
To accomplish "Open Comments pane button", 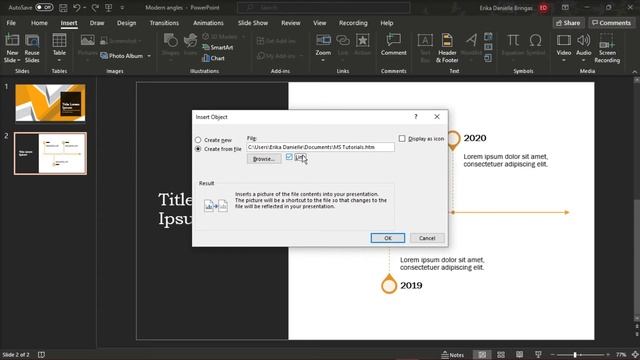I will 611,23.
